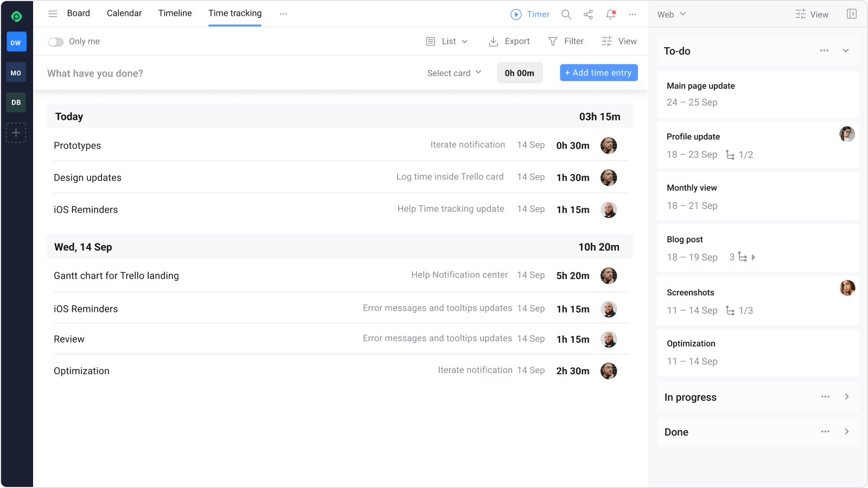Click the 'What have you done?' input field
The width and height of the screenshot is (868, 488).
pos(95,73)
